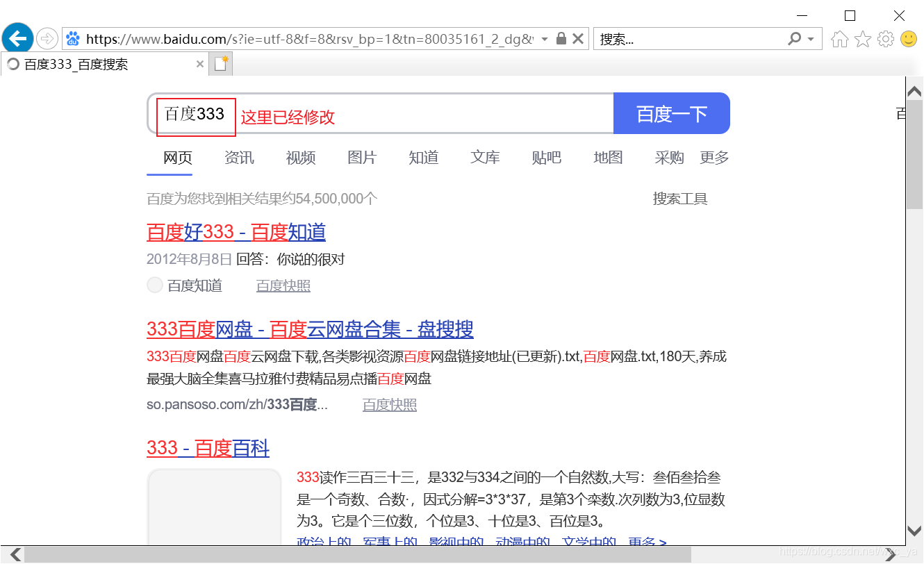Close the 百度333_百度搜索 tab

(x=200, y=64)
